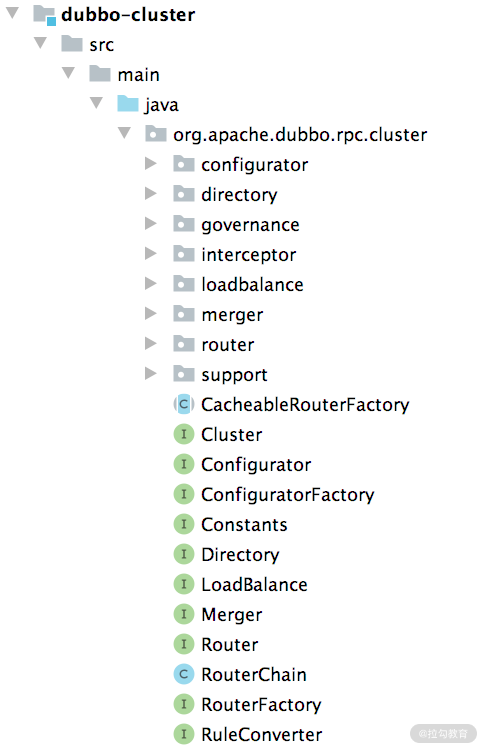This screenshot has width=484, height=749.
Task: Collapse the dubbo-cluster module node
Action: [x=12, y=13]
